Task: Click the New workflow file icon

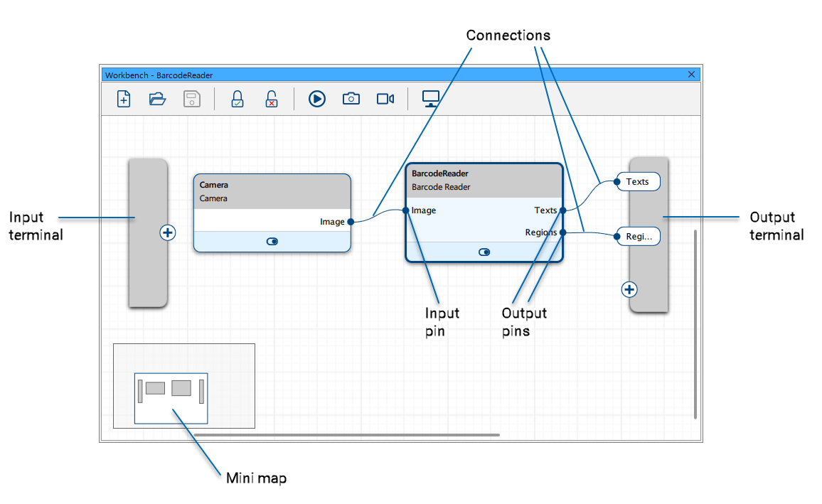Action: [x=124, y=99]
